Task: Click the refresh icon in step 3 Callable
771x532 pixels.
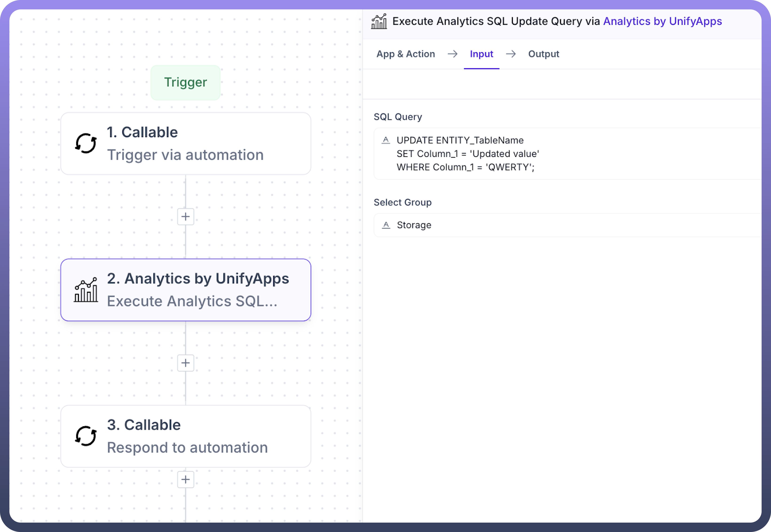Action: 86,436
